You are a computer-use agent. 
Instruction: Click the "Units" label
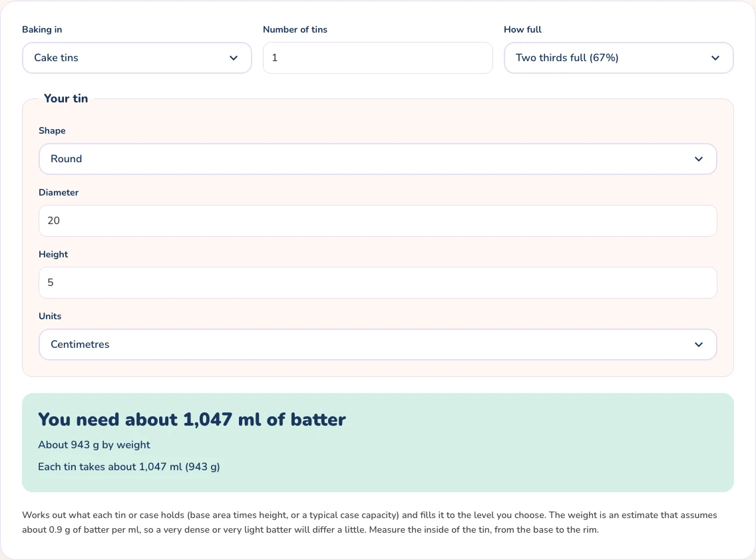pos(50,316)
